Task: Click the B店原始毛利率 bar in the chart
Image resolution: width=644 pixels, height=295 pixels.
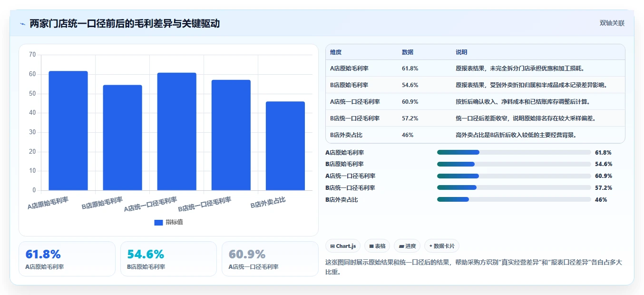Action: pyautogui.click(x=122, y=138)
